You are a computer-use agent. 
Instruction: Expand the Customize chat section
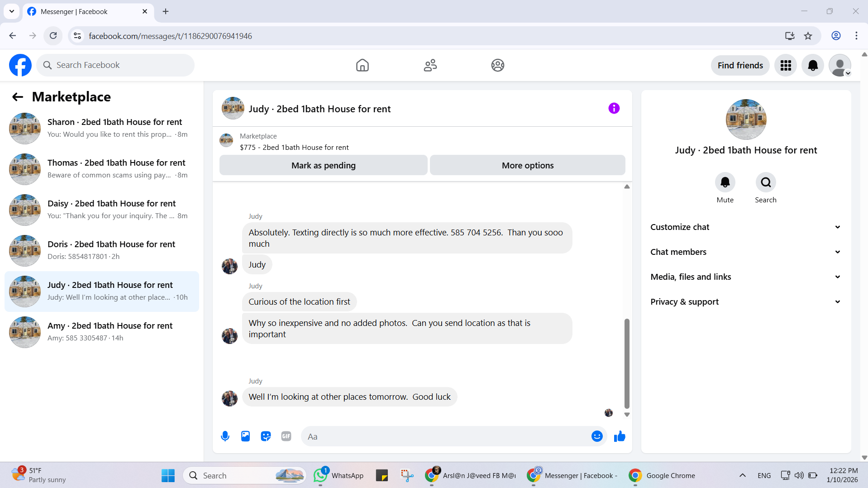click(746, 227)
